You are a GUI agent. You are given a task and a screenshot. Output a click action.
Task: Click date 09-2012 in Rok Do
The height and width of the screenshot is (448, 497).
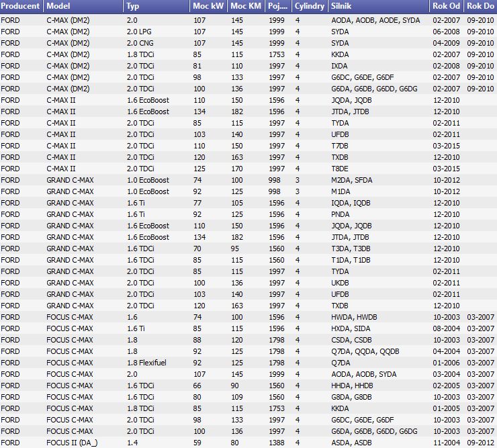tap(480, 443)
